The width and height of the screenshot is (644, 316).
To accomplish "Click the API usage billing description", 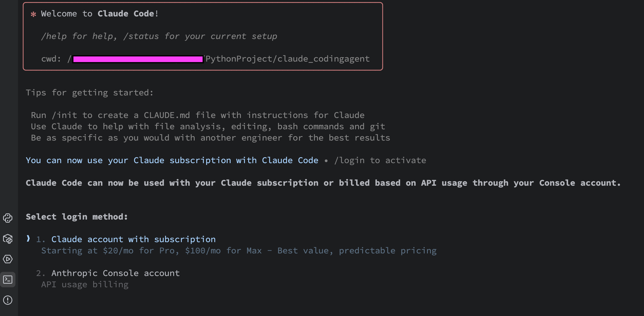I will pos(85,284).
